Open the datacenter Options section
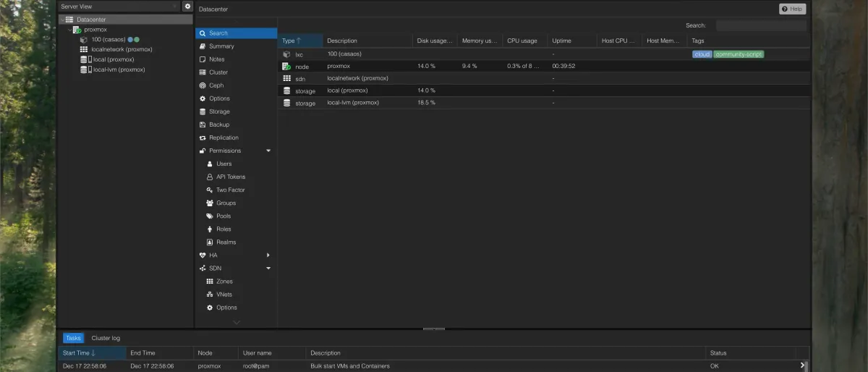Viewport: 868px width, 372px height. coord(236,98)
